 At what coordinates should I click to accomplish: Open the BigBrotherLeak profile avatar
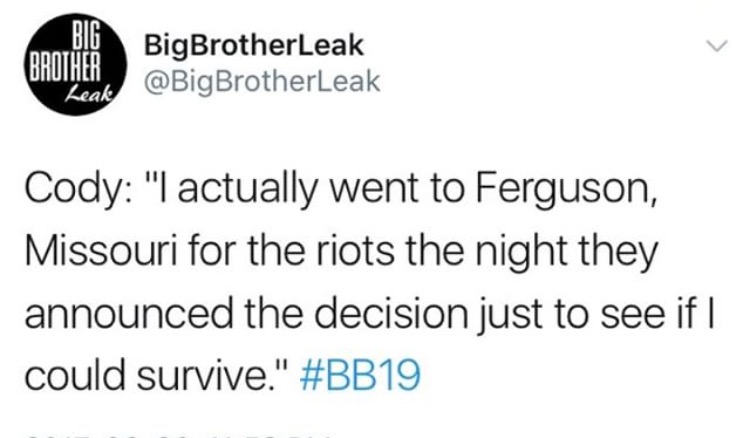76,65
